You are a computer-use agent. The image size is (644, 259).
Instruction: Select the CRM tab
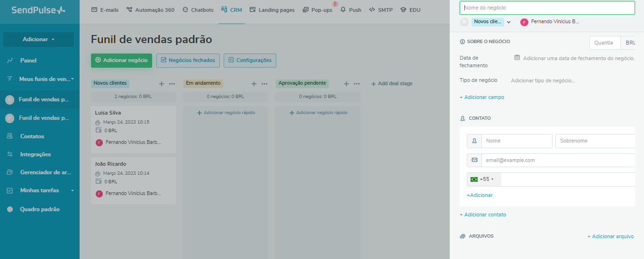coord(231,10)
